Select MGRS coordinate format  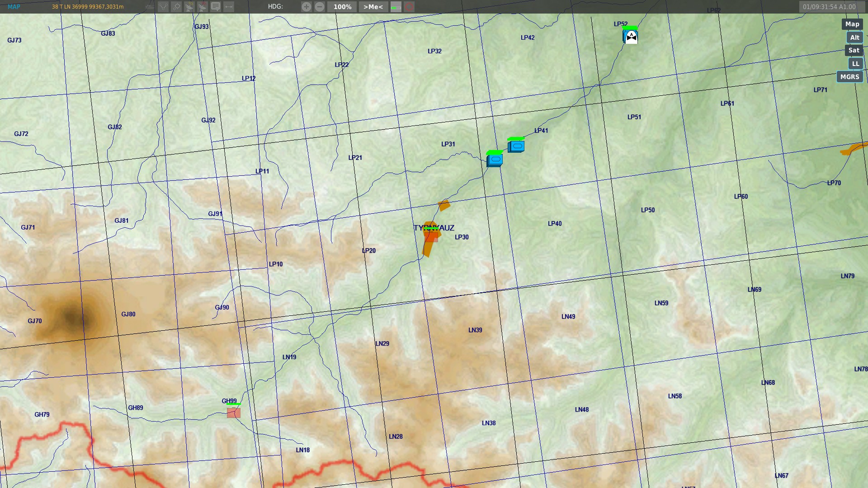(x=849, y=77)
